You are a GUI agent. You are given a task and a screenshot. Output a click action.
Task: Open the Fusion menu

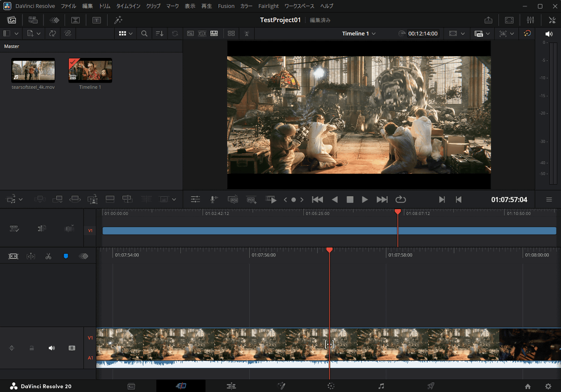coord(226,6)
